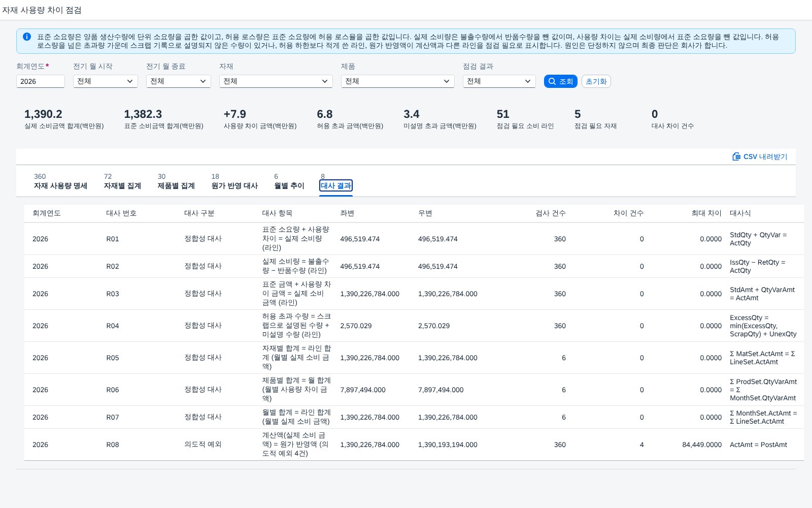Click the R08 row cell
This screenshot has width=812, height=508.
(x=113, y=444)
